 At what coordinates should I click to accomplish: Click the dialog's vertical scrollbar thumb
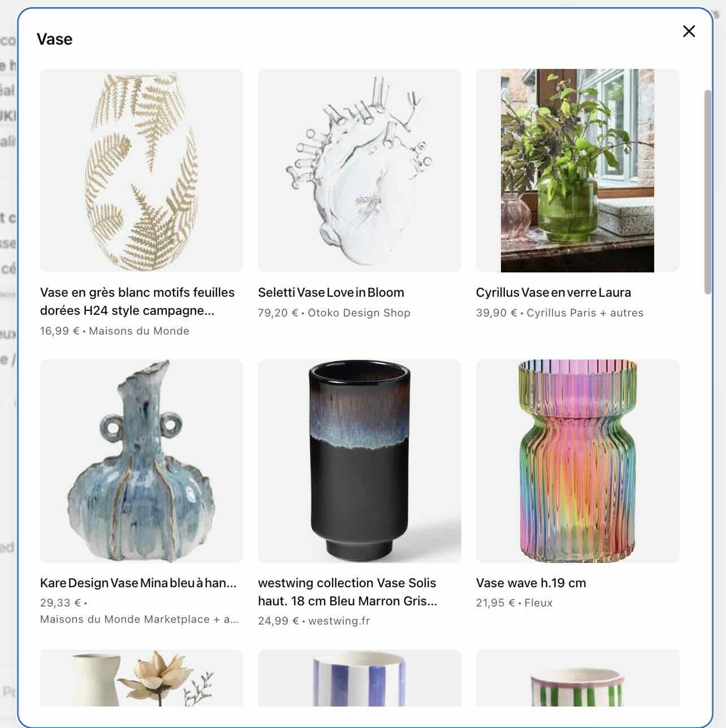click(x=708, y=192)
